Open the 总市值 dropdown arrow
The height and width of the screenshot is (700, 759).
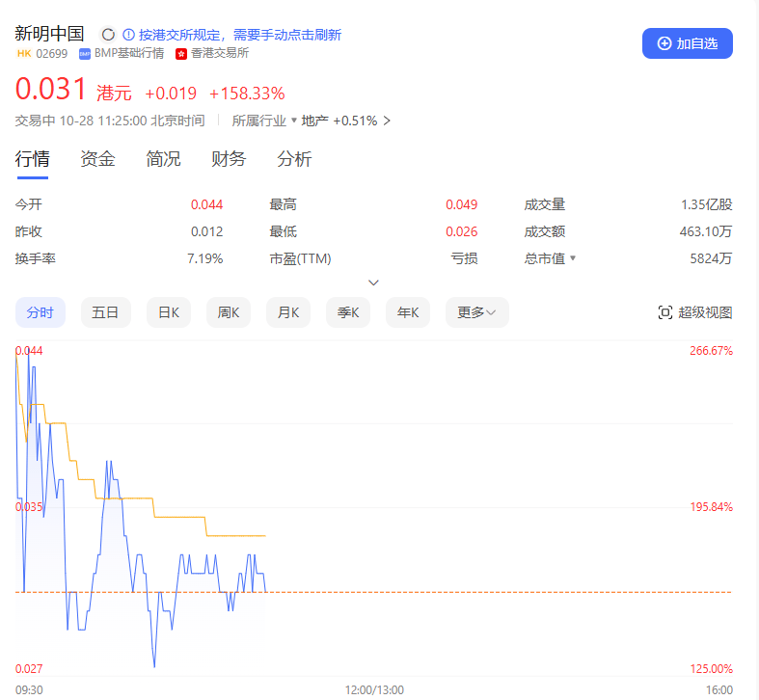(573, 258)
